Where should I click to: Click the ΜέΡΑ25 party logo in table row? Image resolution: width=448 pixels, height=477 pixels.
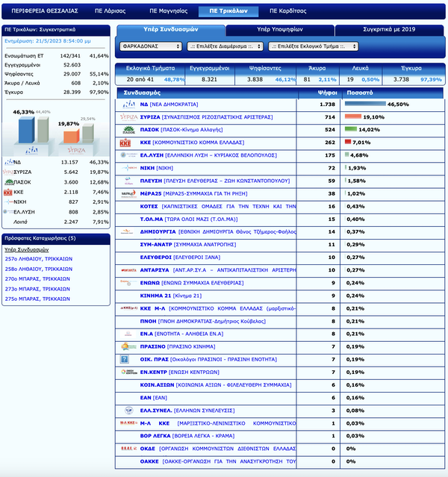[x=128, y=193]
